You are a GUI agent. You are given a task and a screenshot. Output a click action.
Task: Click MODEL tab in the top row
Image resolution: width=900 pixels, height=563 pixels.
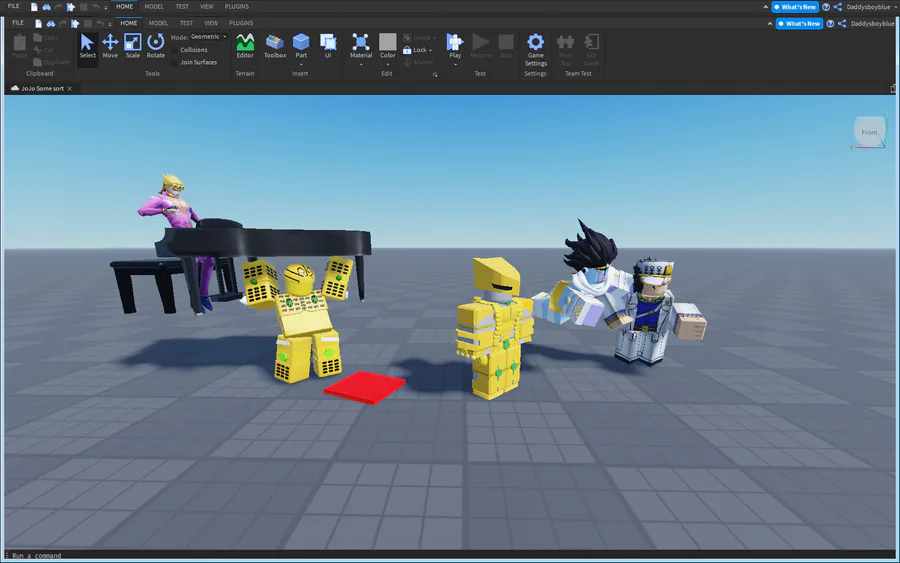click(154, 7)
